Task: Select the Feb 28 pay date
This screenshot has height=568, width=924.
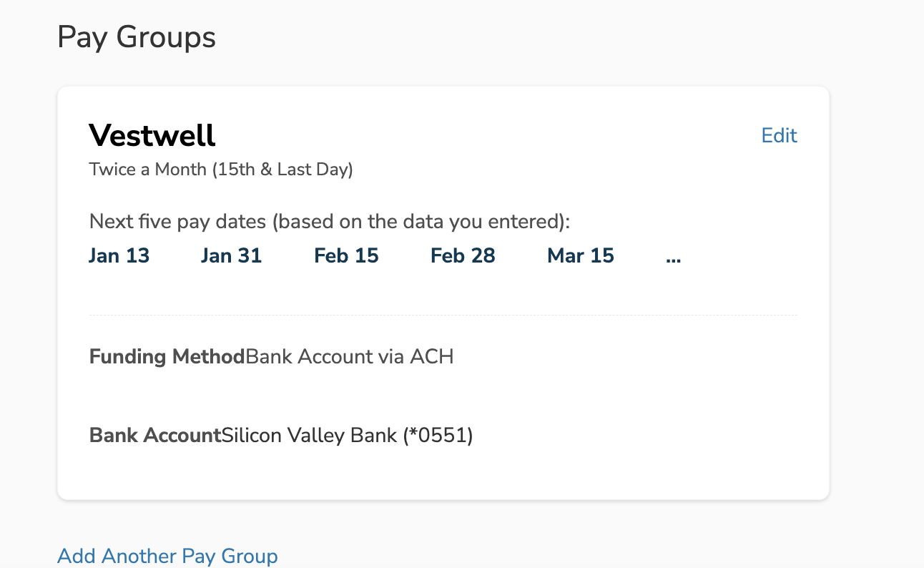Action: coord(463,256)
